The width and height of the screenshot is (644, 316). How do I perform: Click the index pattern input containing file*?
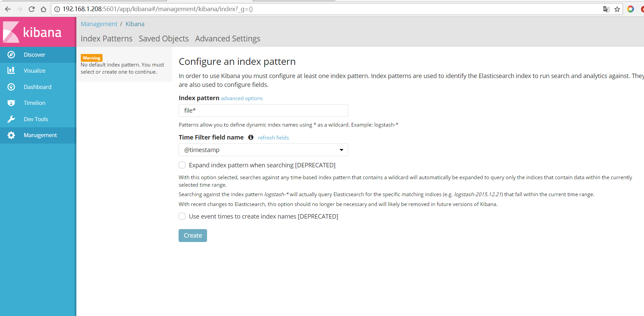pyautogui.click(x=263, y=110)
